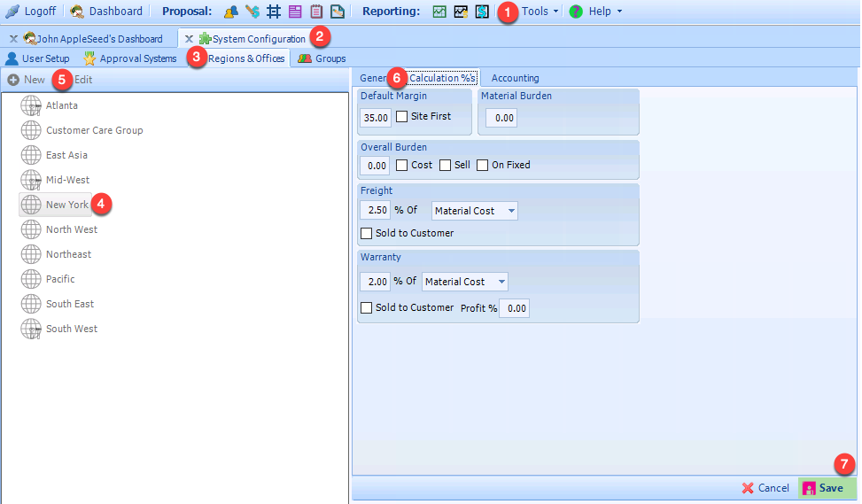
Task: Click the Warranty Profit % field
Action: coord(515,308)
